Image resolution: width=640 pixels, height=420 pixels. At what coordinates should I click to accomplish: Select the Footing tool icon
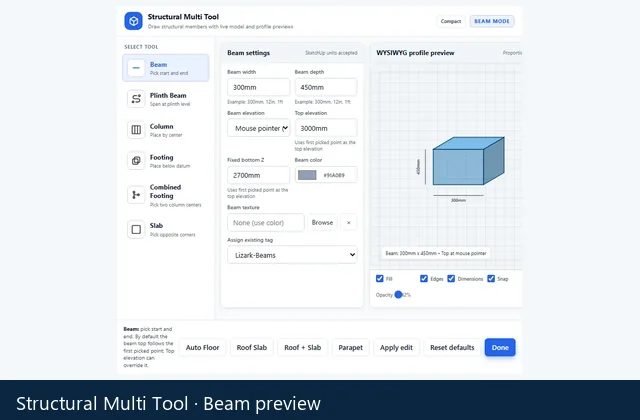click(136, 161)
